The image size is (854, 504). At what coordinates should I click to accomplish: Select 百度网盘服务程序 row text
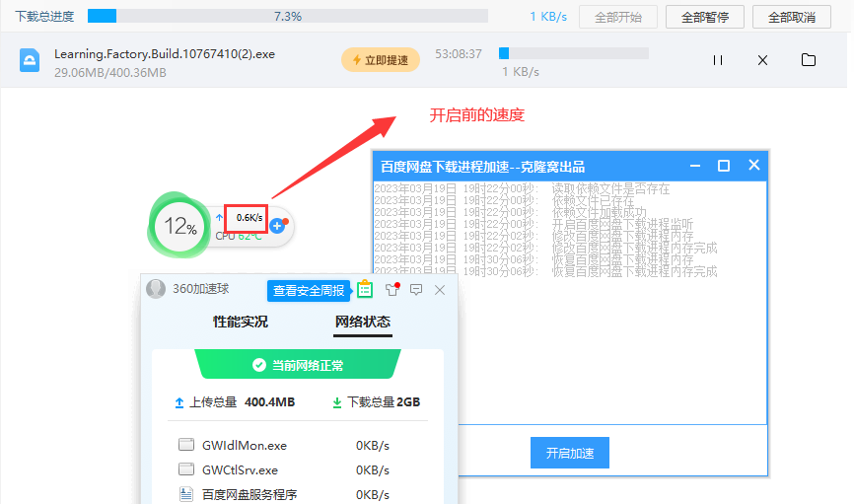tap(249, 495)
